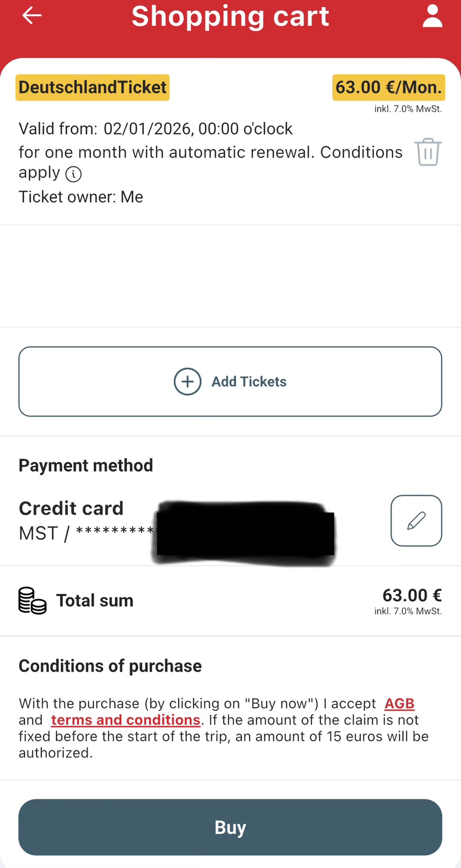Show conditions via the info icon
The height and width of the screenshot is (868, 461).
[74, 174]
